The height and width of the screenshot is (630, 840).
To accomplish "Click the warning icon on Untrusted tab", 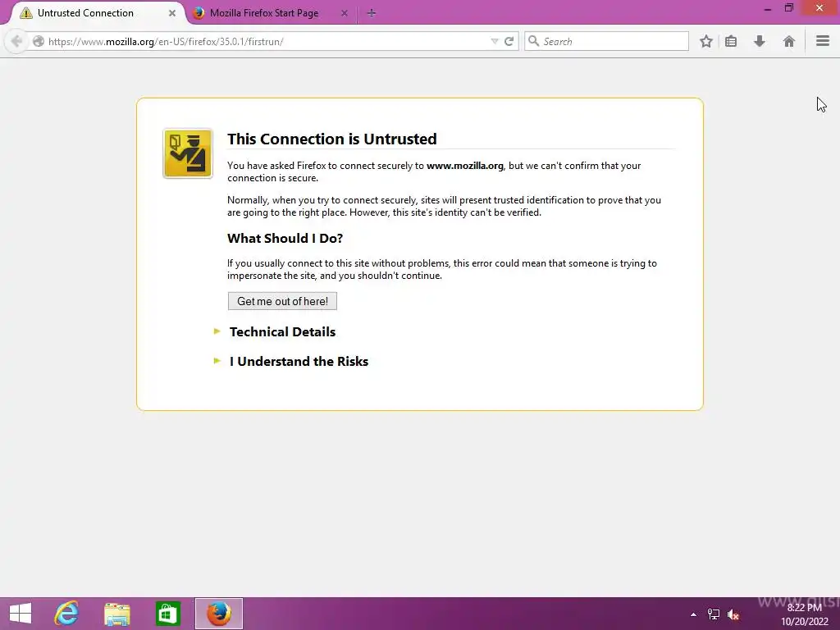I will point(25,13).
